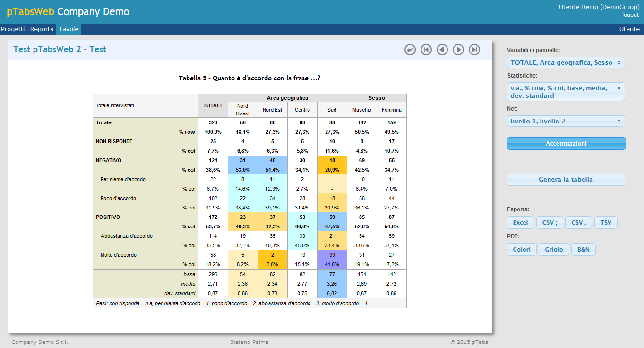The image size is (644, 348).
Task: Open the Progetti menu
Action: (13, 29)
